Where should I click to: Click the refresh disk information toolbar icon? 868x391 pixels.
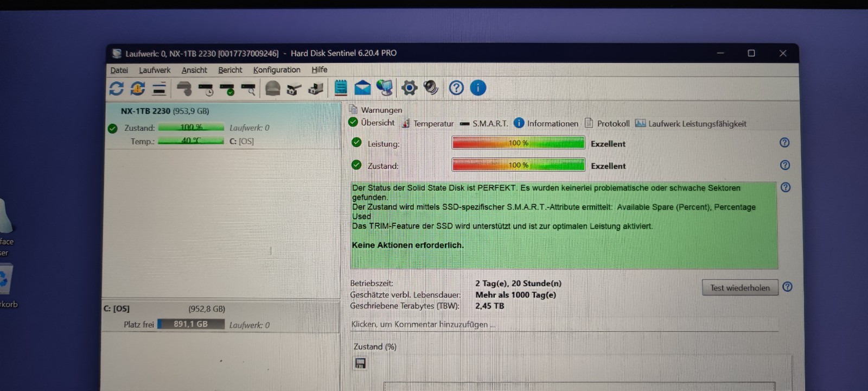click(117, 88)
